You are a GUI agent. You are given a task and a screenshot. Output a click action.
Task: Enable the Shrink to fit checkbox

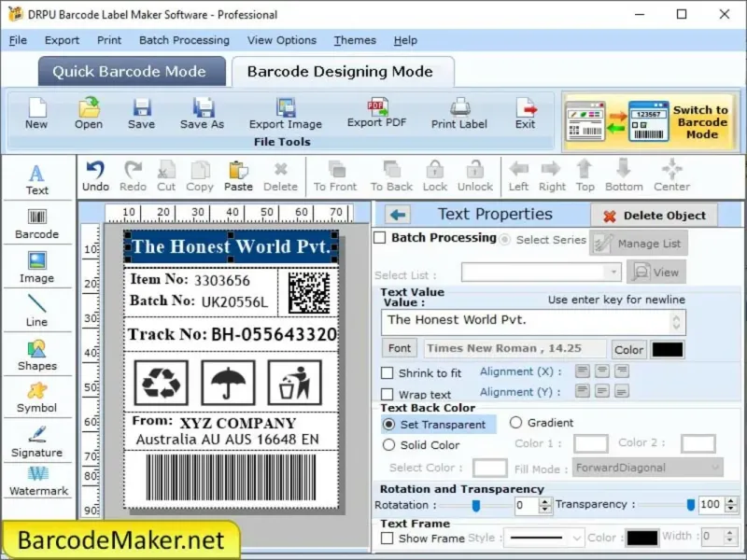pyautogui.click(x=388, y=372)
